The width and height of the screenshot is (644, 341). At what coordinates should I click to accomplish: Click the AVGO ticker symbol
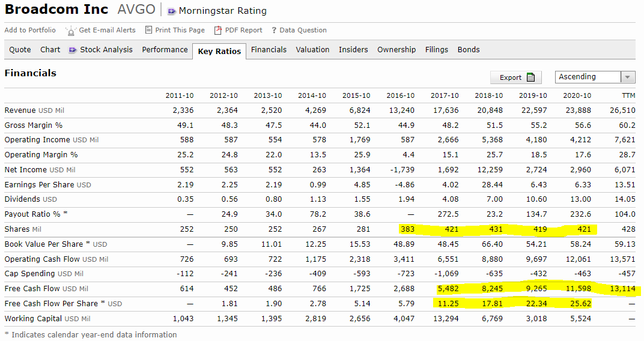136,9
